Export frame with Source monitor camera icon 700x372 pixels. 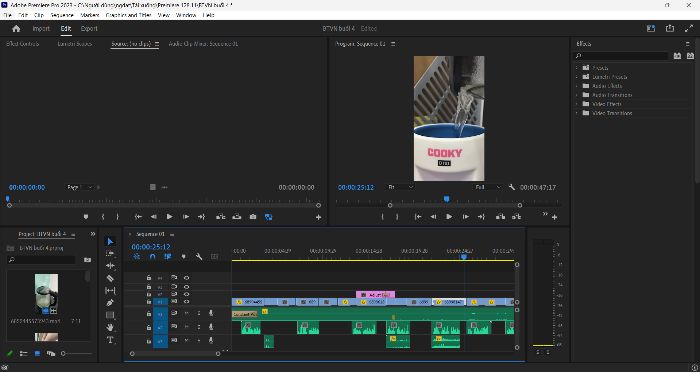(x=253, y=217)
